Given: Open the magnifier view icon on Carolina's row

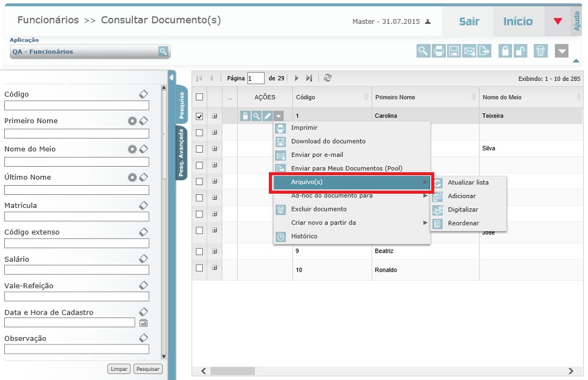Looking at the screenshot, I should (x=256, y=116).
